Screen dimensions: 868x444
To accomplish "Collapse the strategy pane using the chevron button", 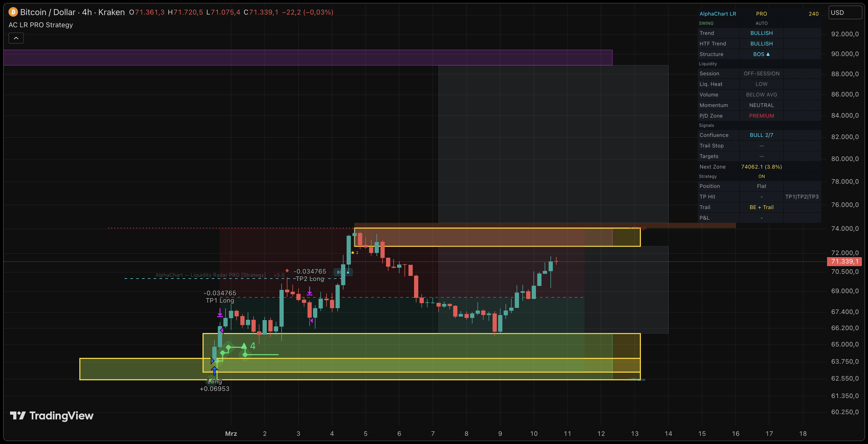I will pos(16,38).
